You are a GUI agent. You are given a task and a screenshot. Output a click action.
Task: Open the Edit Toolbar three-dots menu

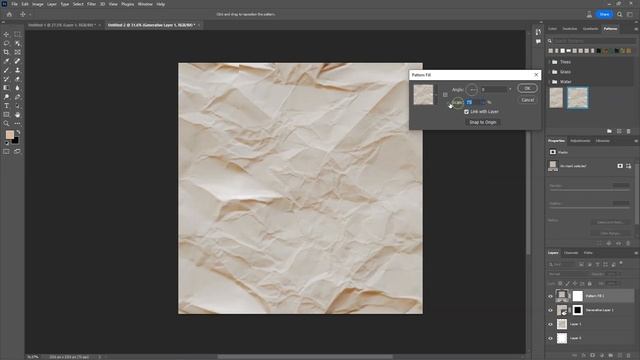[18, 123]
